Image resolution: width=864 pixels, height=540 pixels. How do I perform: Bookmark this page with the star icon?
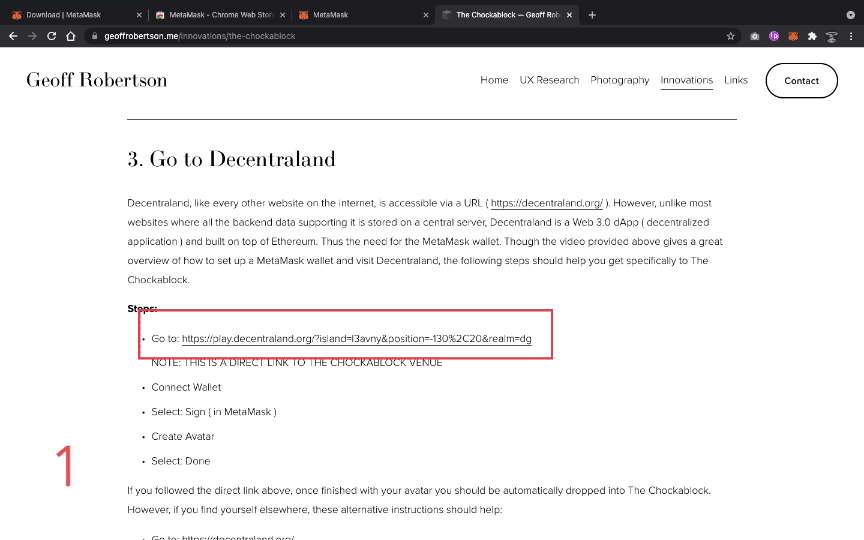[x=731, y=36]
